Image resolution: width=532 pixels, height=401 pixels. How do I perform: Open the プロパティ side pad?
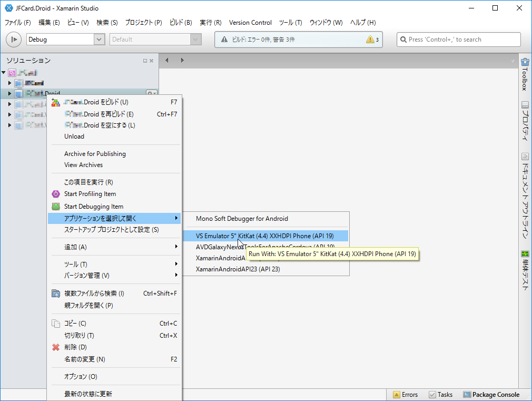coord(525,121)
